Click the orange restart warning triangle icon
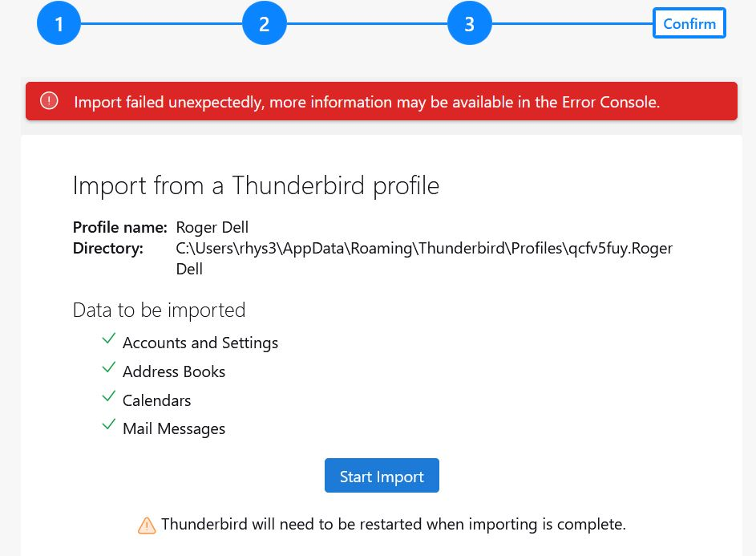The image size is (756, 556). click(x=147, y=525)
